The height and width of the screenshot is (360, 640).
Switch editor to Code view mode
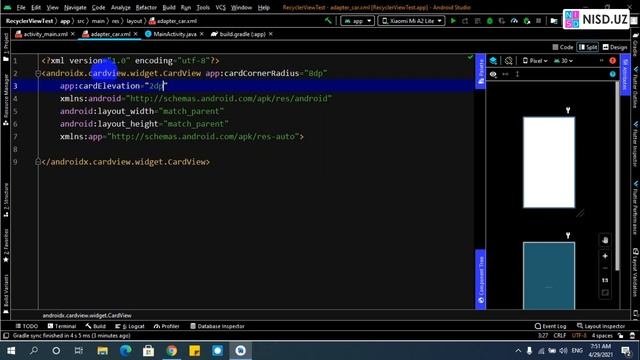[x=563, y=47]
